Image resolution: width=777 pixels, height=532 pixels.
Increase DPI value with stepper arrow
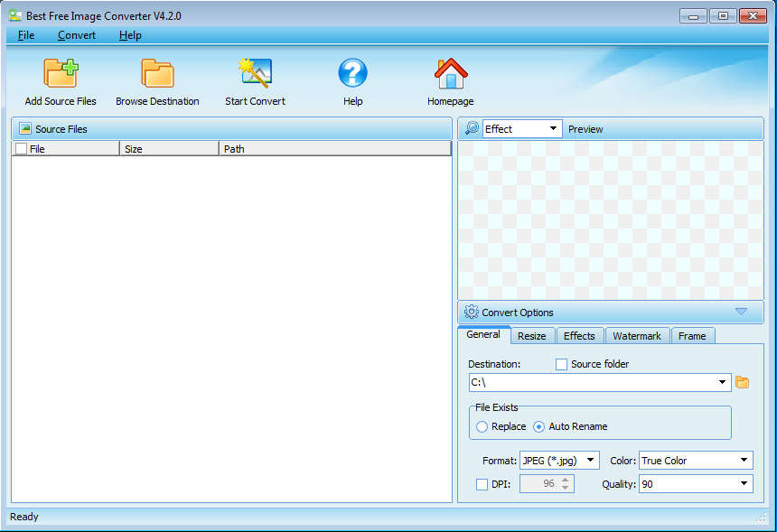point(566,480)
